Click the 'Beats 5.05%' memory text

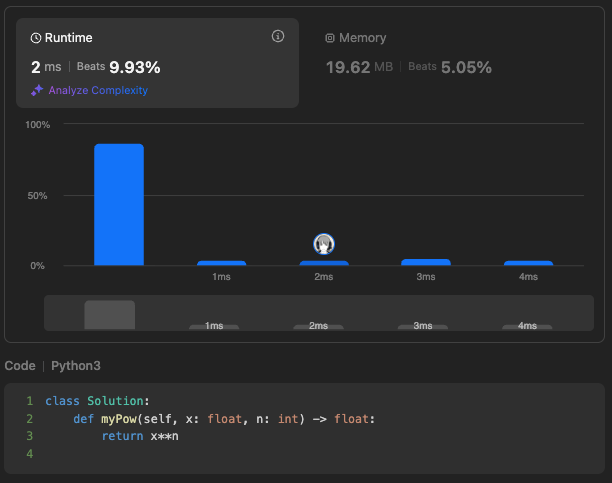tap(450, 67)
